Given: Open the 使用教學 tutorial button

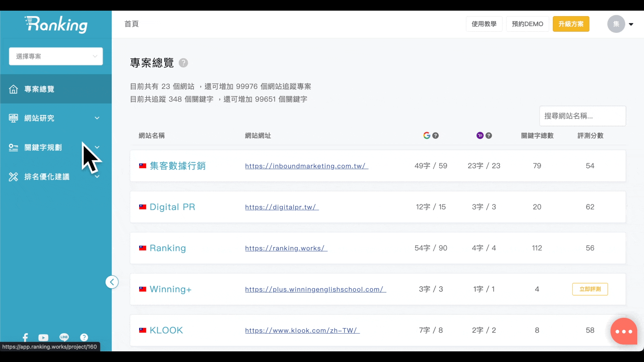Looking at the screenshot, I should coord(484,24).
